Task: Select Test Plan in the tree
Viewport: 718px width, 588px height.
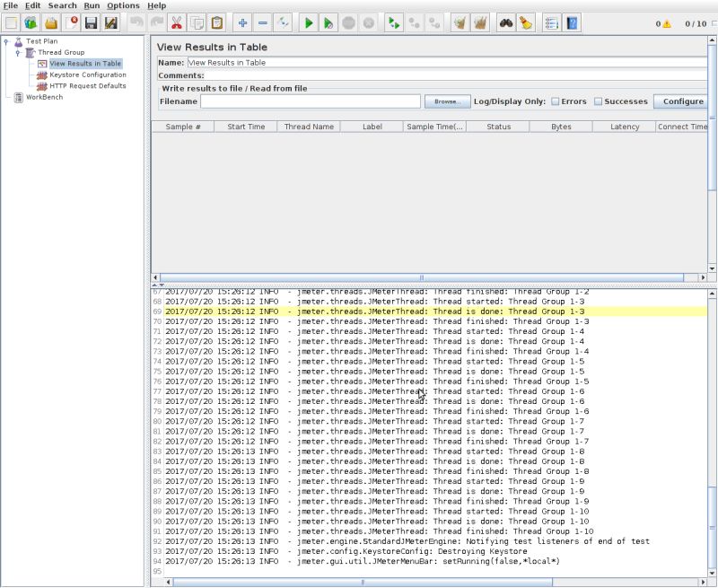Action: [x=41, y=41]
